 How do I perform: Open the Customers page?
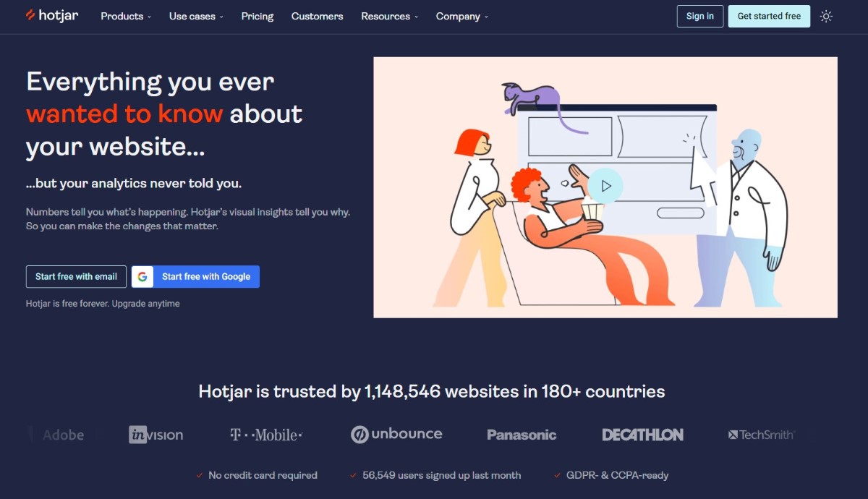318,16
